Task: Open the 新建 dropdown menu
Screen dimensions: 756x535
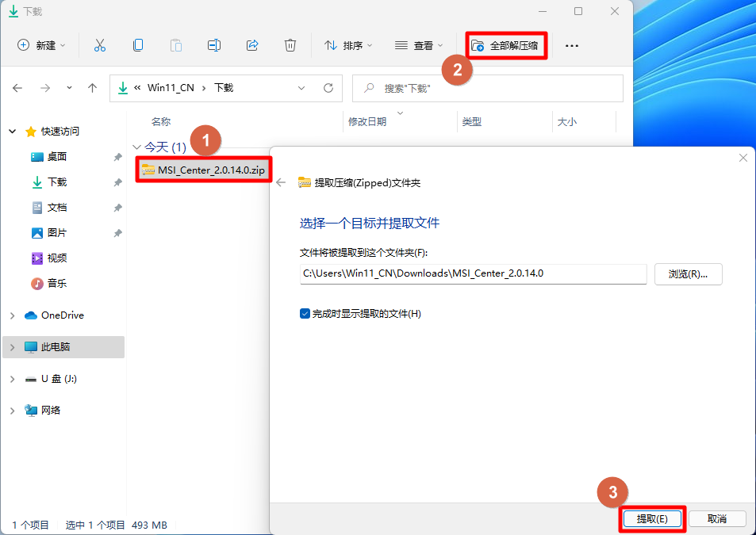Action: pyautogui.click(x=42, y=45)
